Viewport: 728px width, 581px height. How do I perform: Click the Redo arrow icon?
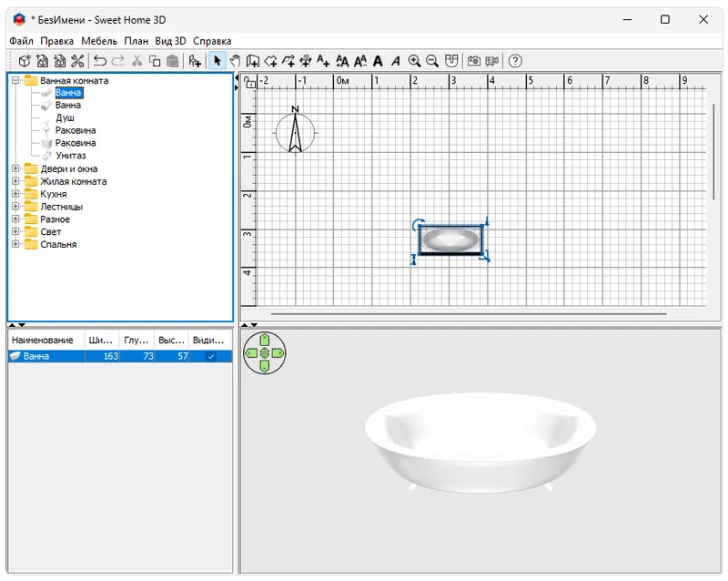(x=118, y=61)
